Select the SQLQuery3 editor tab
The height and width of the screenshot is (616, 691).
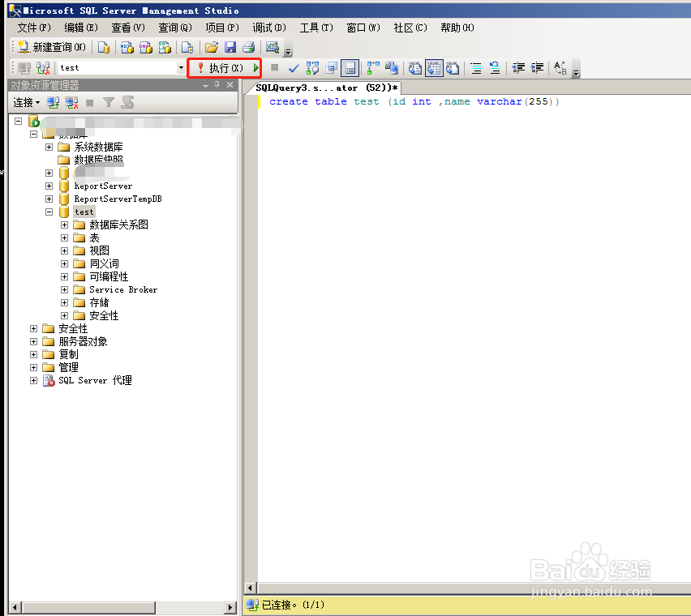(x=327, y=88)
